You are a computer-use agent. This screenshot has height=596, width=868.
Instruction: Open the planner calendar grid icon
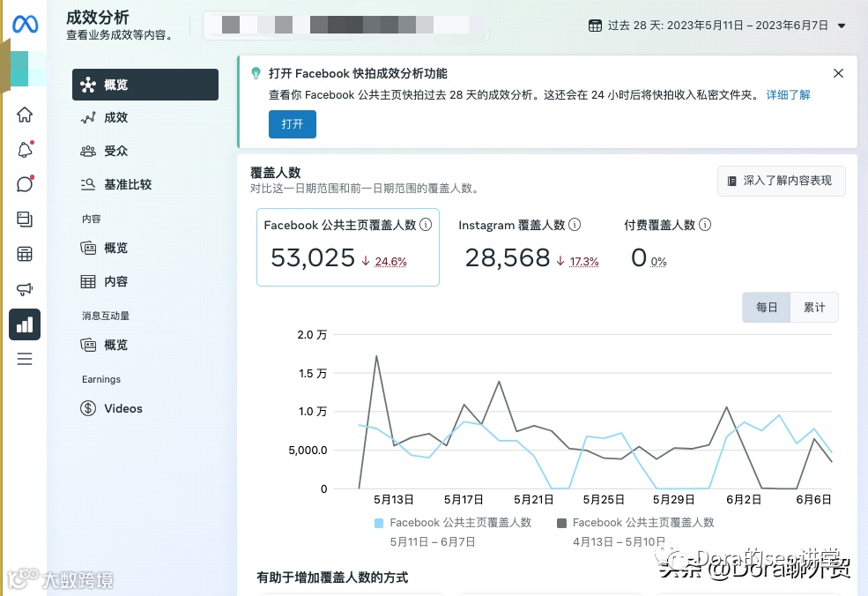pos(25,254)
